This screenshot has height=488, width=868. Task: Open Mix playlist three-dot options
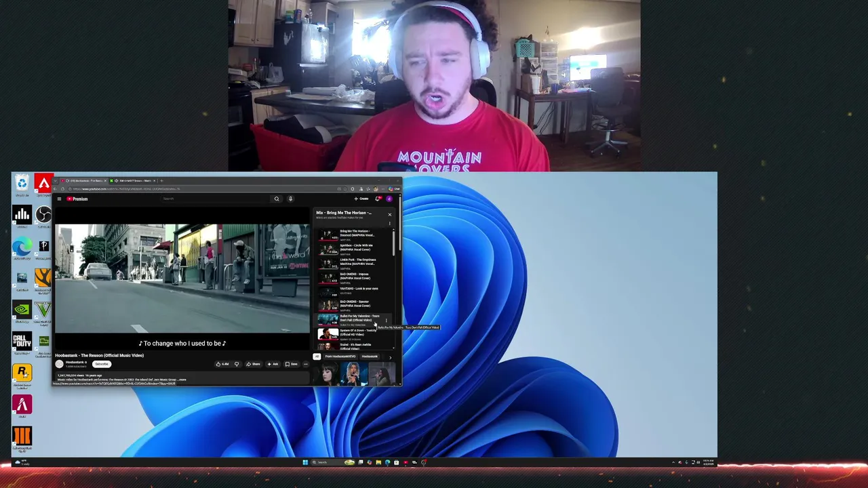click(x=390, y=223)
